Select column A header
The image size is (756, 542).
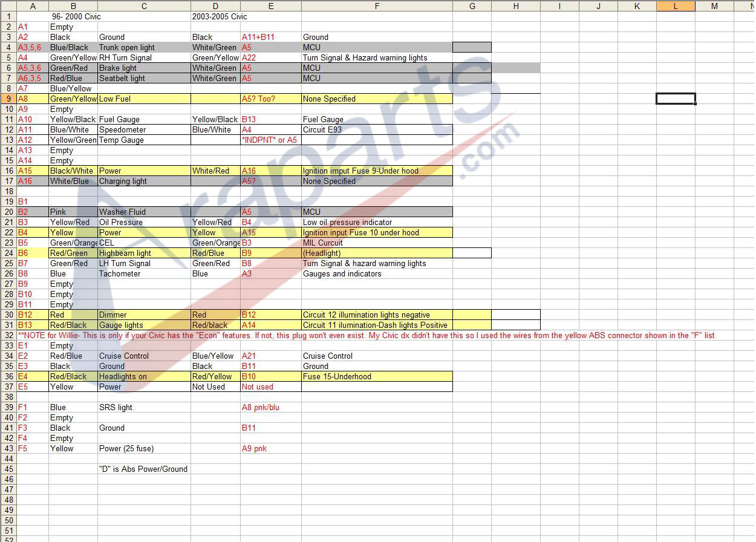(x=33, y=6)
